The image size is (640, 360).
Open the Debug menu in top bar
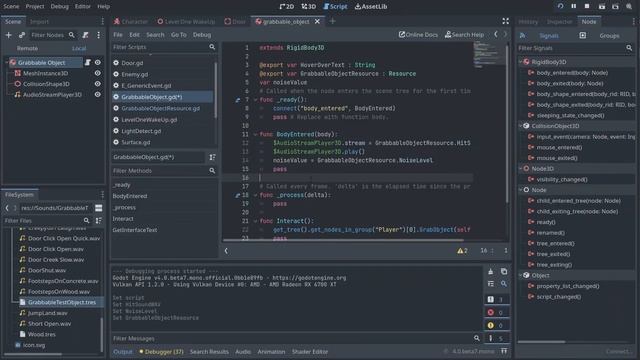(60, 6)
